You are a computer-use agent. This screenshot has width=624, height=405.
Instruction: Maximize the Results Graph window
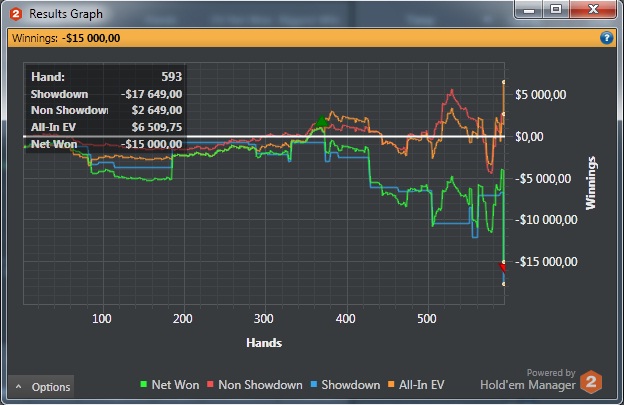(x=556, y=10)
